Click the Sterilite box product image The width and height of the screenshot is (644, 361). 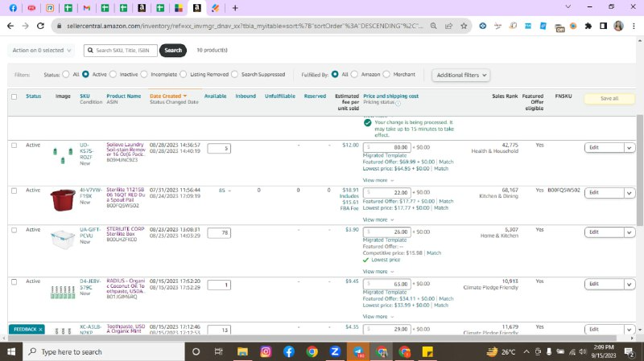pyautogui.click(x=63, y=239)
